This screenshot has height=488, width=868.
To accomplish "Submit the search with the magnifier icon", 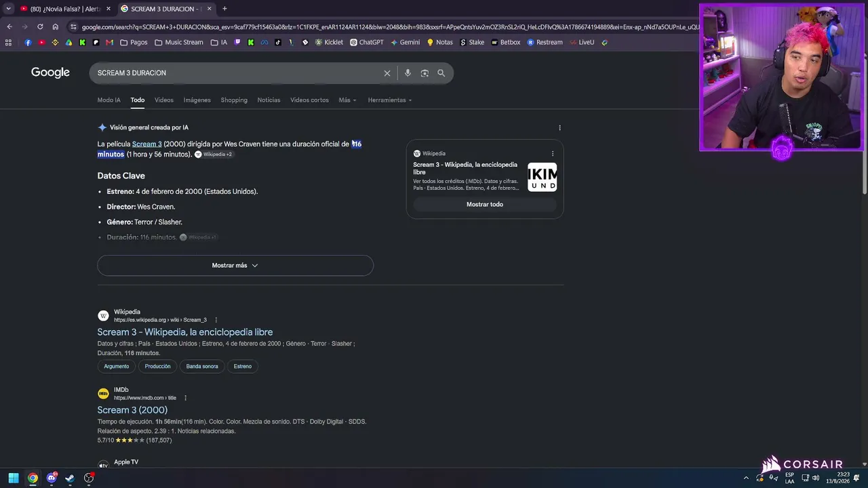I will [441, 73].
